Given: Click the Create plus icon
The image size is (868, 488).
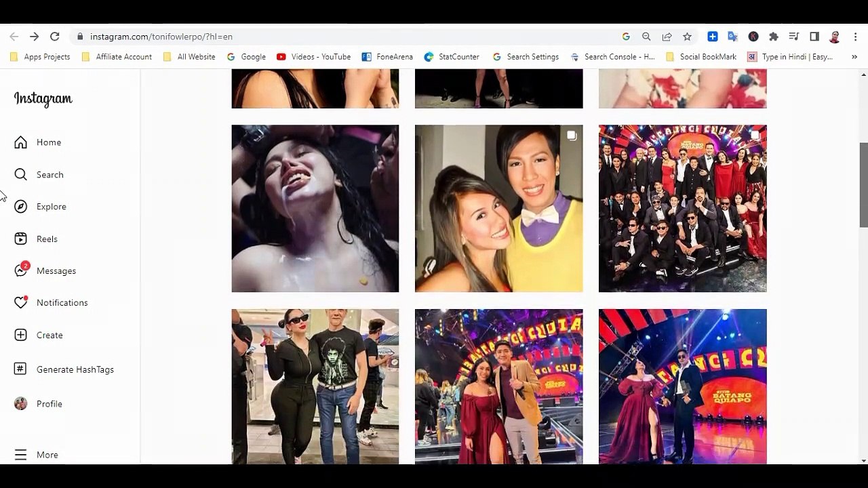Looking at the screenshot, I should pyautogui.click(x=21, y=335).
